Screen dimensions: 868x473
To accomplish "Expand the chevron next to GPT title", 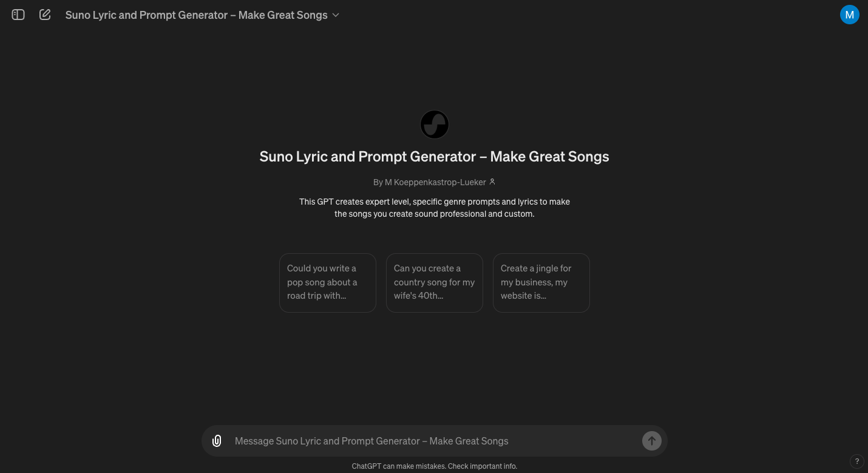I will point(336,15).
